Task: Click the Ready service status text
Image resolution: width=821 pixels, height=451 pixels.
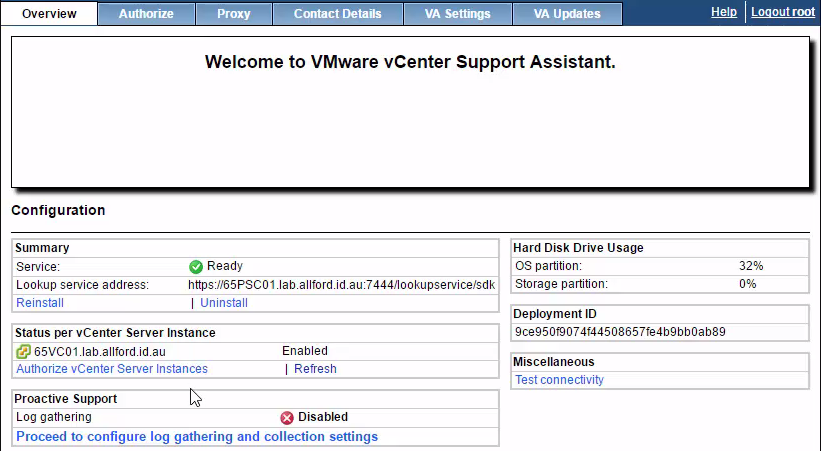Action: click(225, 266)
